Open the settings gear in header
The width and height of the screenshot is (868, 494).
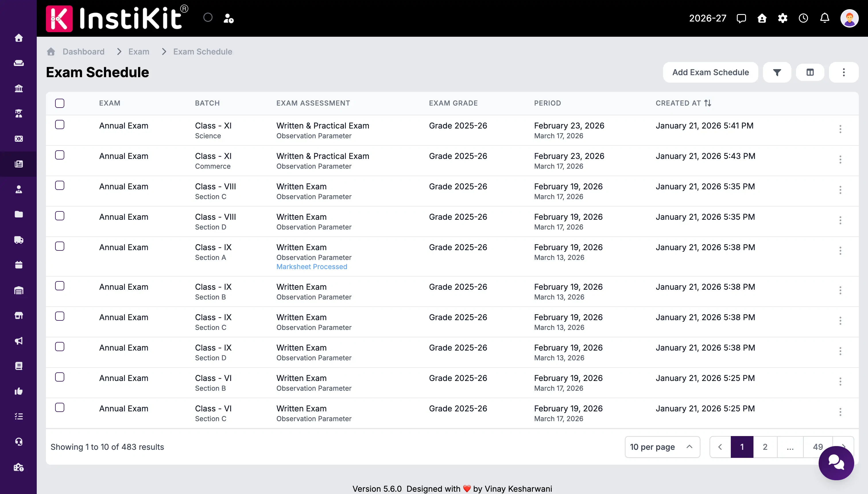point(783,18)
